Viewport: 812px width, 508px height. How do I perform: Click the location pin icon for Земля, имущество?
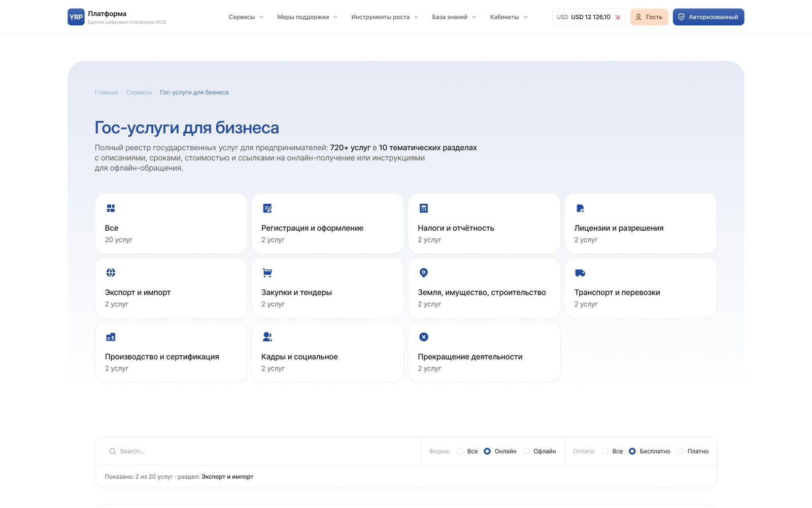click(x=424, y=273)
